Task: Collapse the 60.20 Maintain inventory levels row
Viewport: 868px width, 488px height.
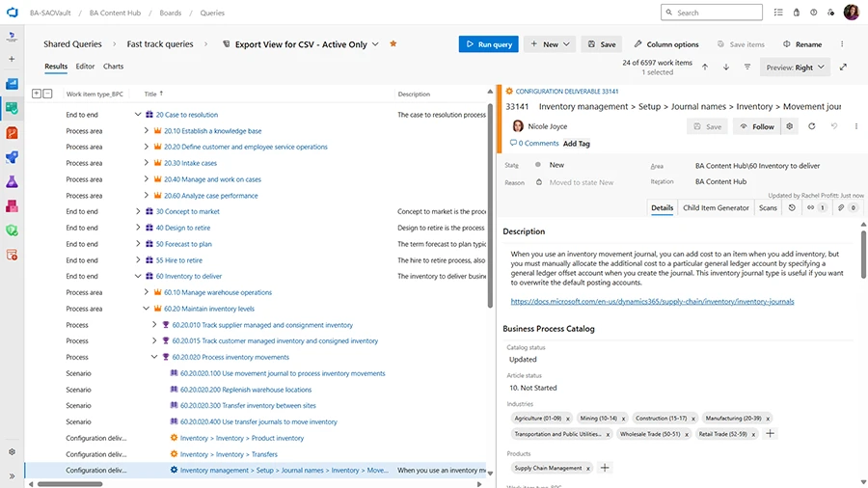Action: [147, 309]
